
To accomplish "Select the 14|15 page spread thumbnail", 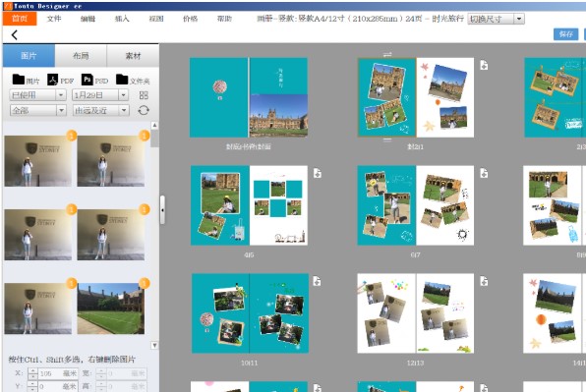I will point(555,313).
